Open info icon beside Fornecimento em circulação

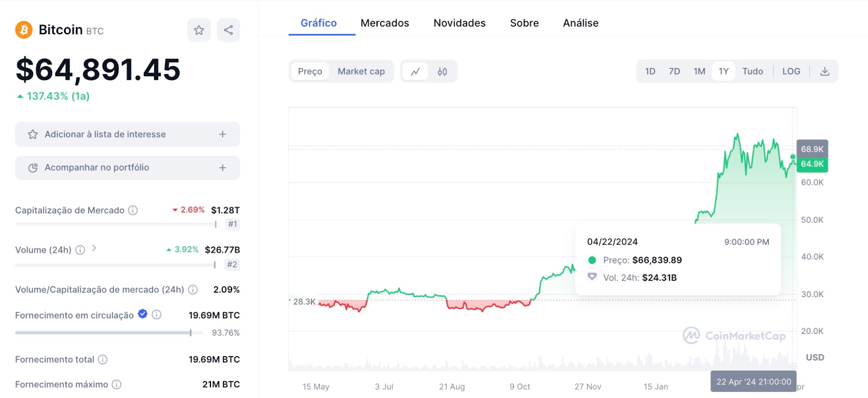pyautogui.click(x=157, y=314)
